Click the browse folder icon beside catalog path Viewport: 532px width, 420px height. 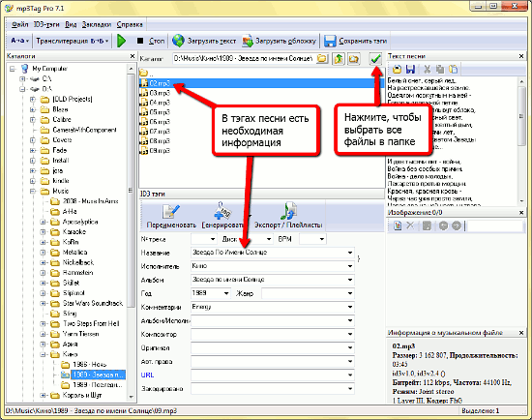click(322, 59)
